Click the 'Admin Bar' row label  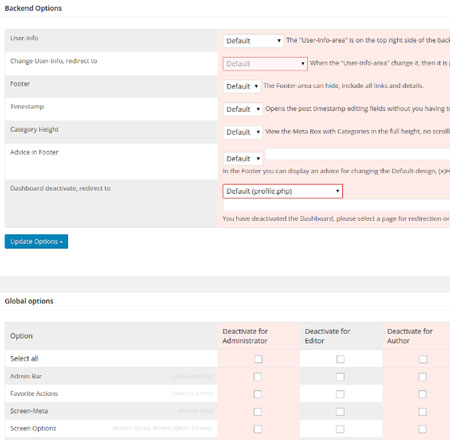26,376
